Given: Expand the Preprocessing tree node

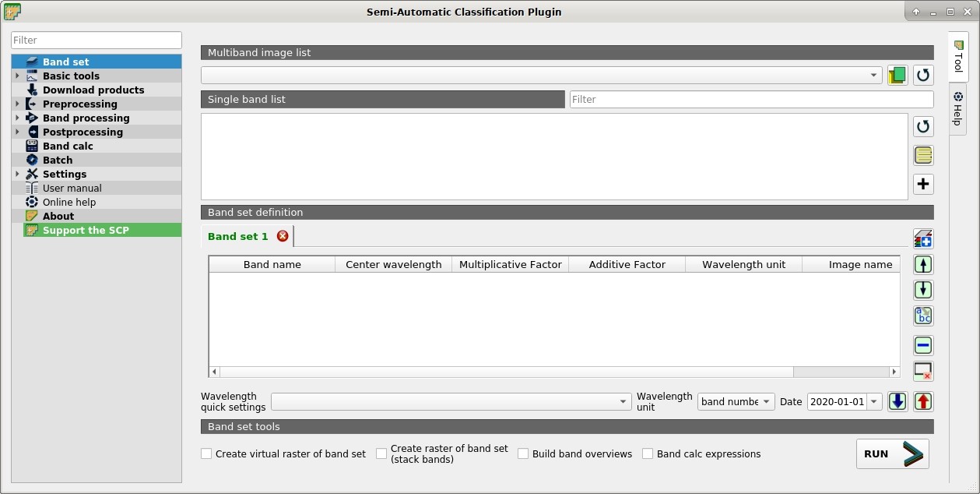Looking at the screenshot, I should [x=17, y=104].
